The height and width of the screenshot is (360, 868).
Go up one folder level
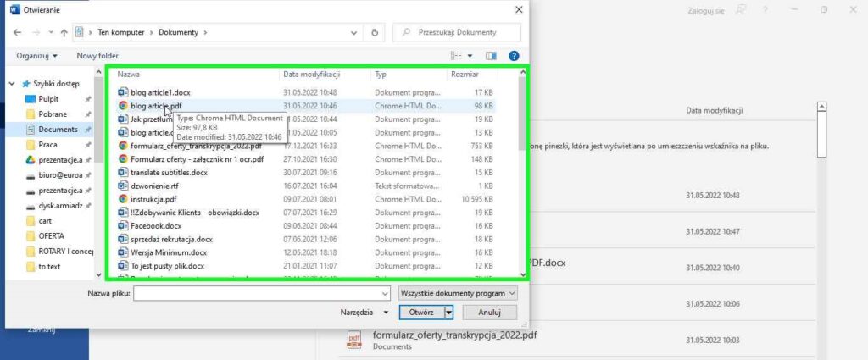tap(64, 32)
